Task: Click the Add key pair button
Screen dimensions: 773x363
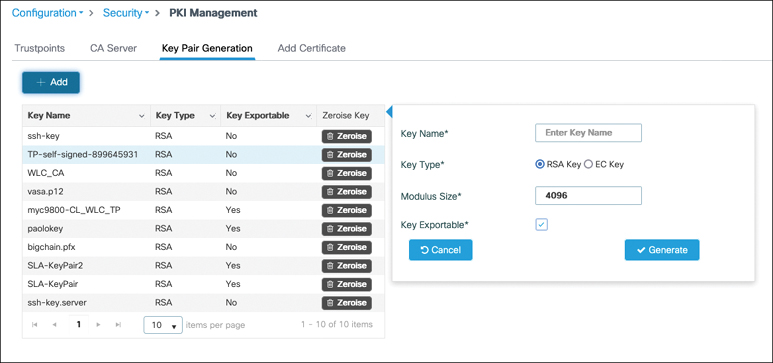Action: pyautogui.click(x=51, y=82)
